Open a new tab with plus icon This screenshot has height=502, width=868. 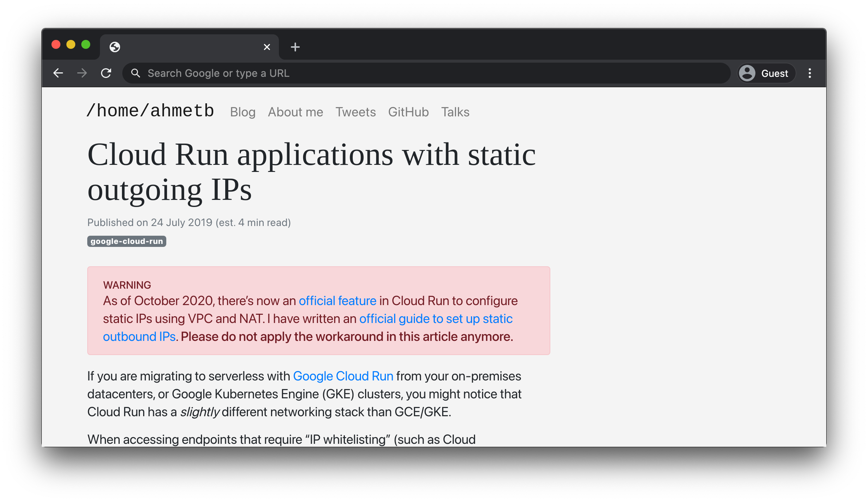295,47
